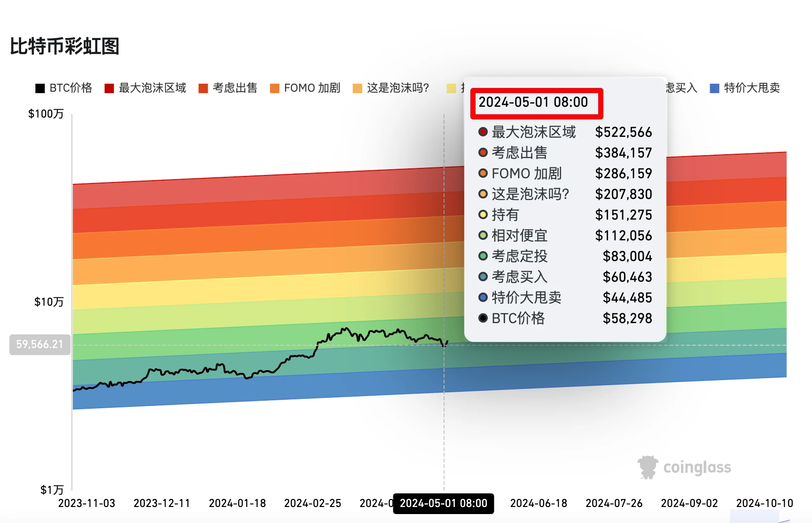Click the $1万 y-axis label

52,490
